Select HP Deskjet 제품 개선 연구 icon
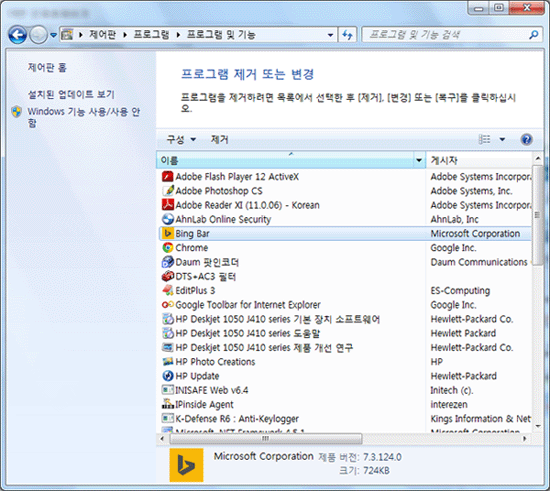Image resolution: width=550 pixels, height=491 pixels. [168, 348]
